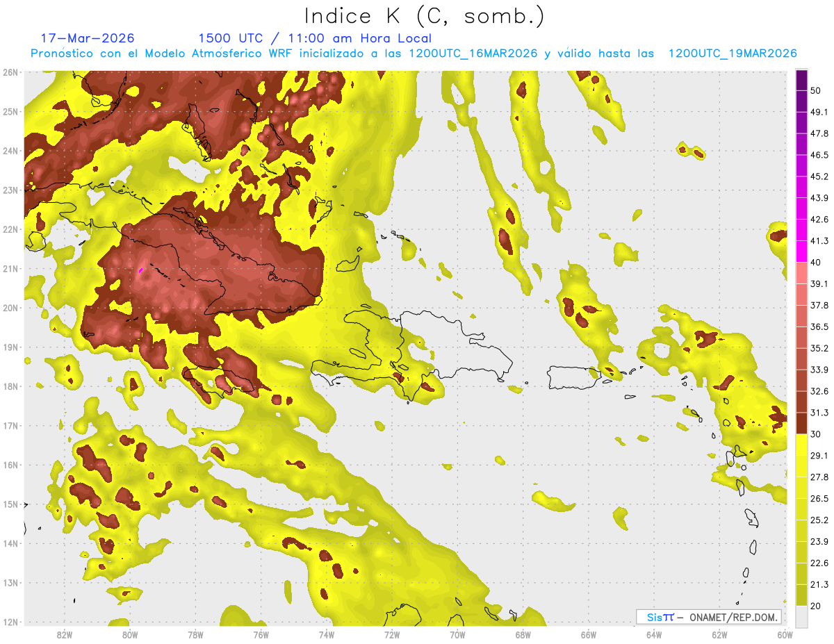Click the colorbar label '32.6'
Viewport: 834px width, 644px height.
pos(819,391)
